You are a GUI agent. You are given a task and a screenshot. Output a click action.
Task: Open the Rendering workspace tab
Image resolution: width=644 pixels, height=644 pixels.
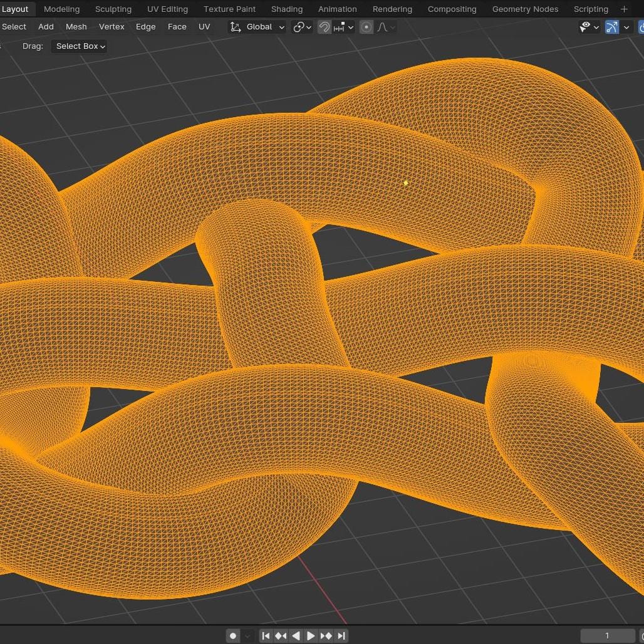pos(392,9)
